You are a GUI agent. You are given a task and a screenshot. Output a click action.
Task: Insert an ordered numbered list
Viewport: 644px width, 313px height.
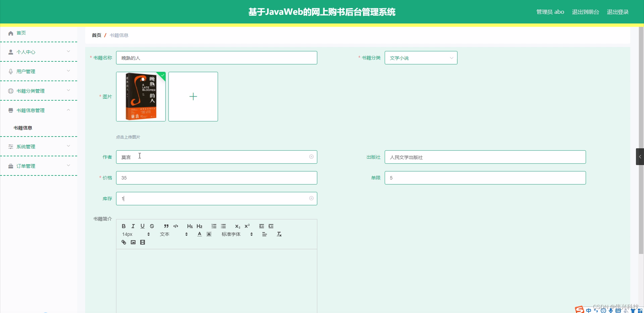coord(214,226)
